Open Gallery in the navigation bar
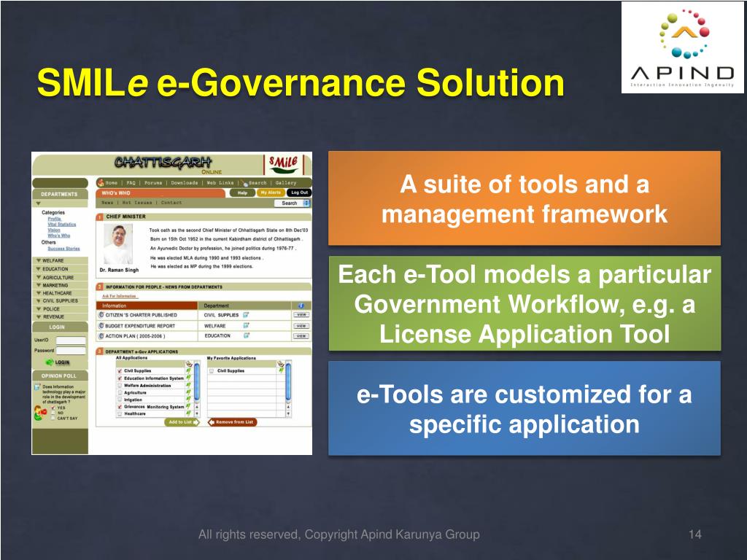 click(286, 183)
